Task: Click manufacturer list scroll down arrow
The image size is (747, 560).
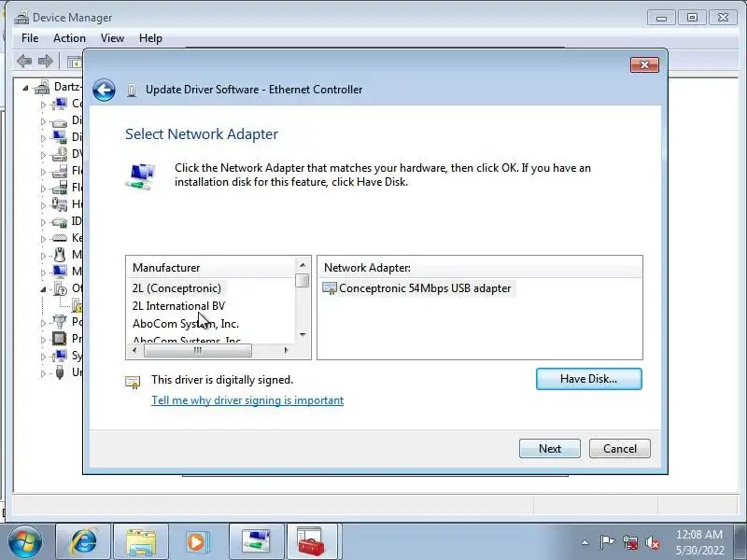Action: [x=303, y=335]
